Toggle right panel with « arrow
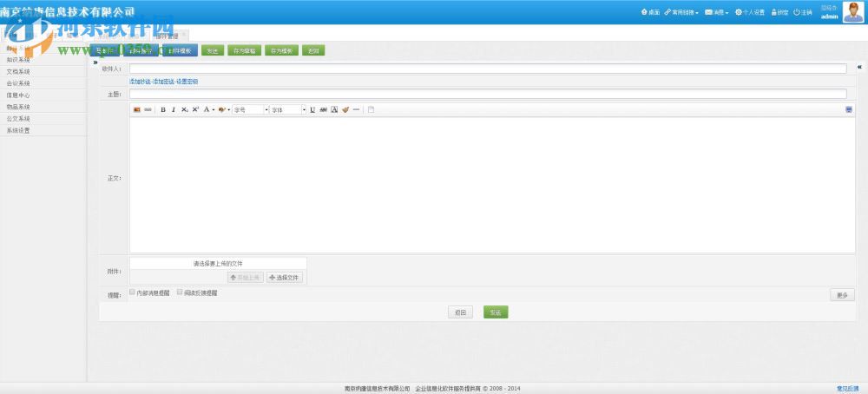This screenshot has width=868, height=394. [859, 67]
